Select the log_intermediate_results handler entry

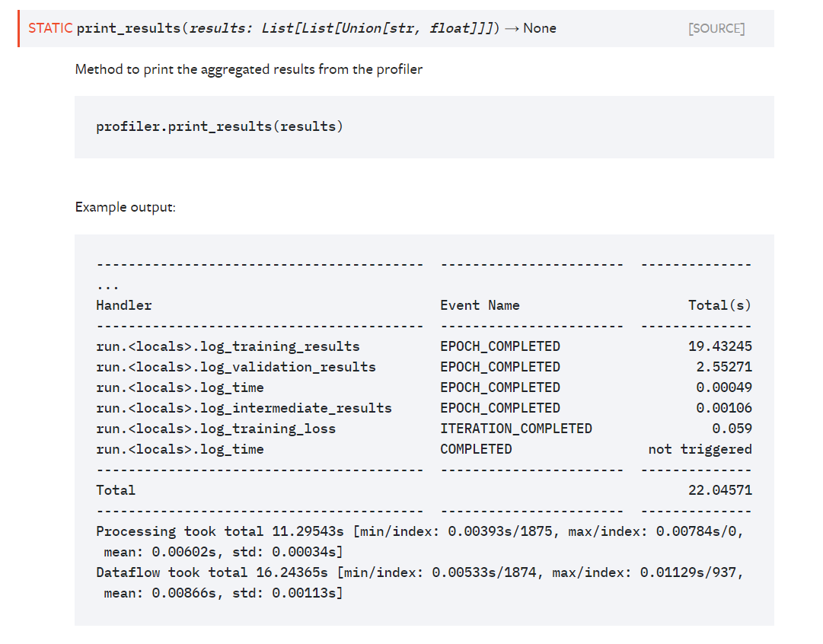(244, 408)
